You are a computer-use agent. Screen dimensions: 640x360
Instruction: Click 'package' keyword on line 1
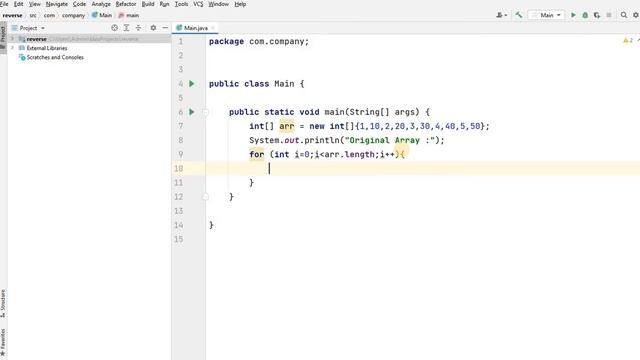pos(226,41)
